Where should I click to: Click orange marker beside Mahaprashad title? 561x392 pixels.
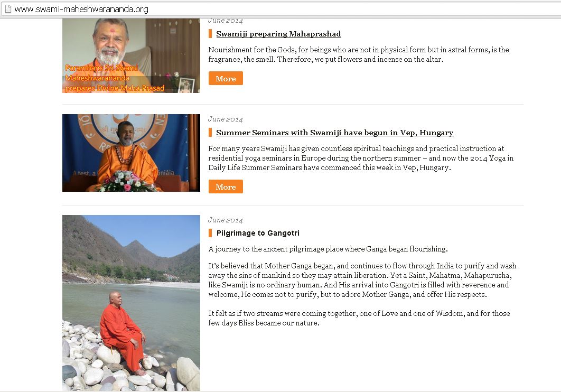click(x=210, y=34)
